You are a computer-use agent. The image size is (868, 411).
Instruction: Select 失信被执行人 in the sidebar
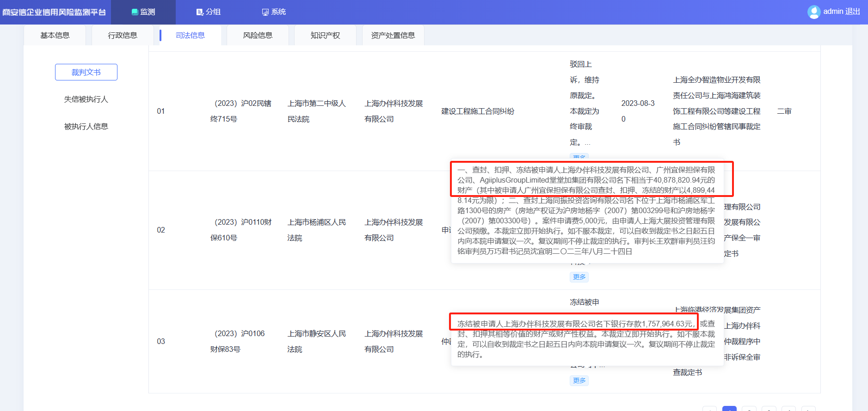pyautogui.click(x=86, y=99)
